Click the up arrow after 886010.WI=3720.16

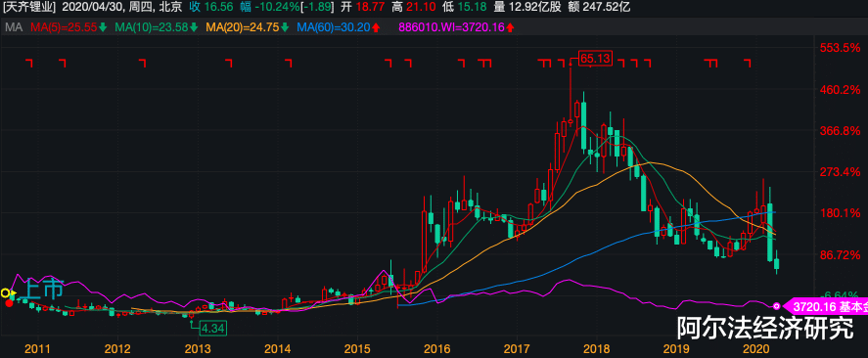(x=510, y=27)
